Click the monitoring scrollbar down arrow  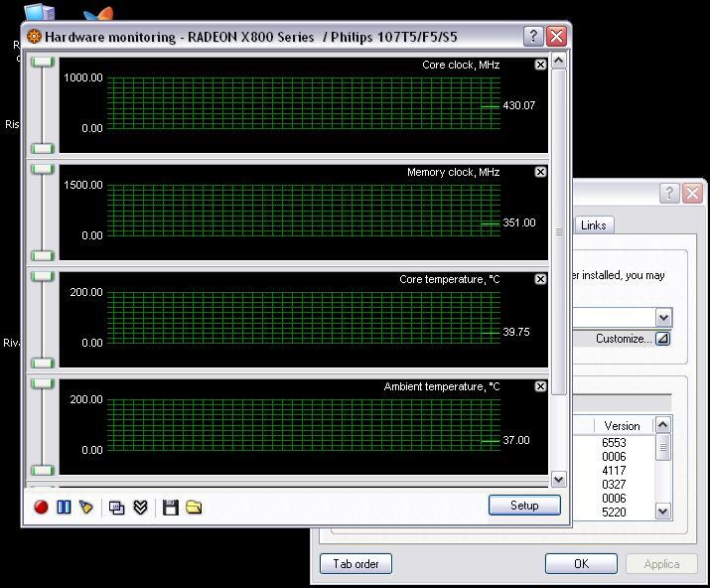point(559,480)
